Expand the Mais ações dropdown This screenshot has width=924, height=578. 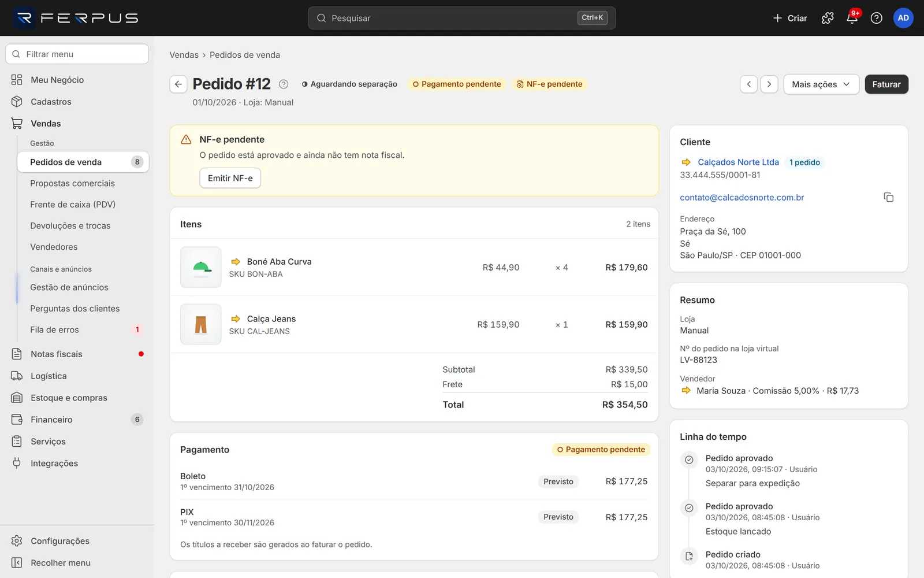821,84
